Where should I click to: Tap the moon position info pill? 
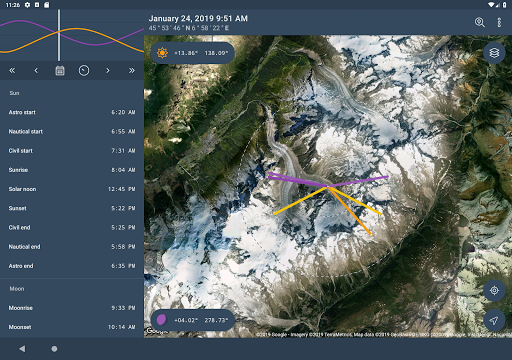click(193, 320)
